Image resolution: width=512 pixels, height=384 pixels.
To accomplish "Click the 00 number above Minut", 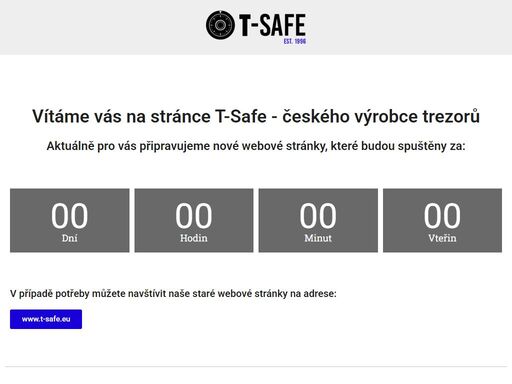I will coord(318,216).
